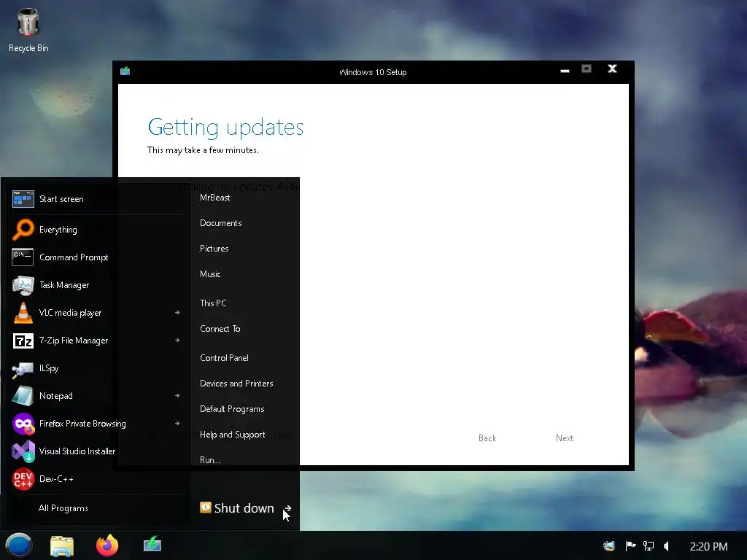The height and width of the screenshot is (560, 747).
Task: Expand Firefox Private Browsing submenu arrow
Action: (x=177, y=424)
